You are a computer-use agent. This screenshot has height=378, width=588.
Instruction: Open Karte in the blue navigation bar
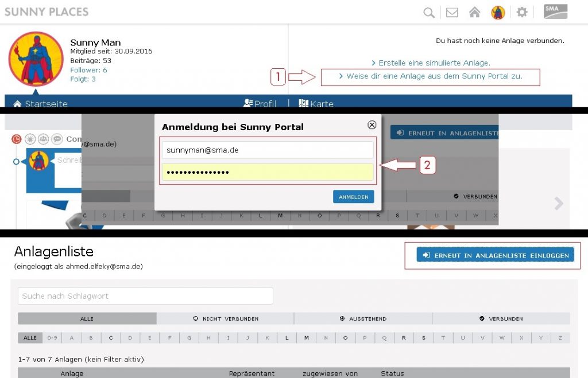tap(316, 103)
